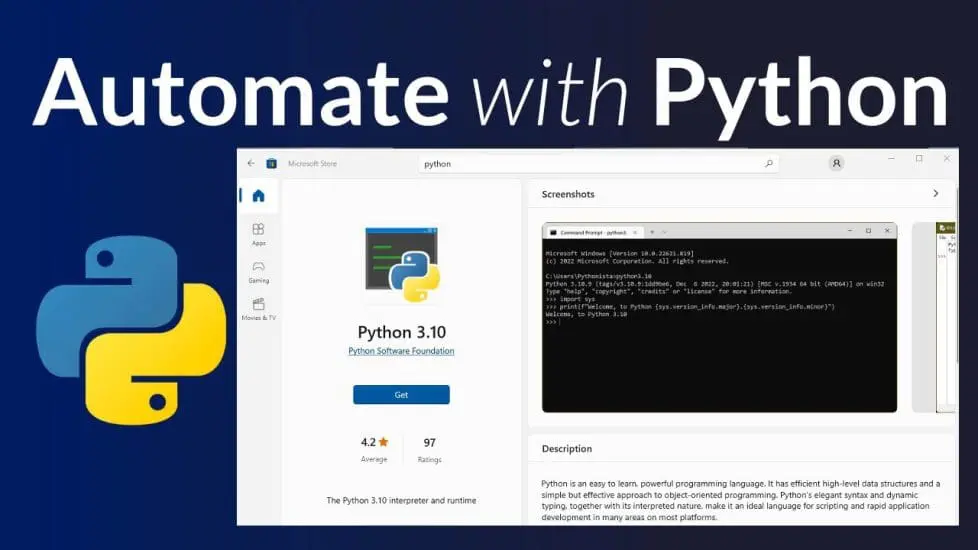Click the Python 3.10 title text
The height and width of the screenshot is (550, 978).
402,332
